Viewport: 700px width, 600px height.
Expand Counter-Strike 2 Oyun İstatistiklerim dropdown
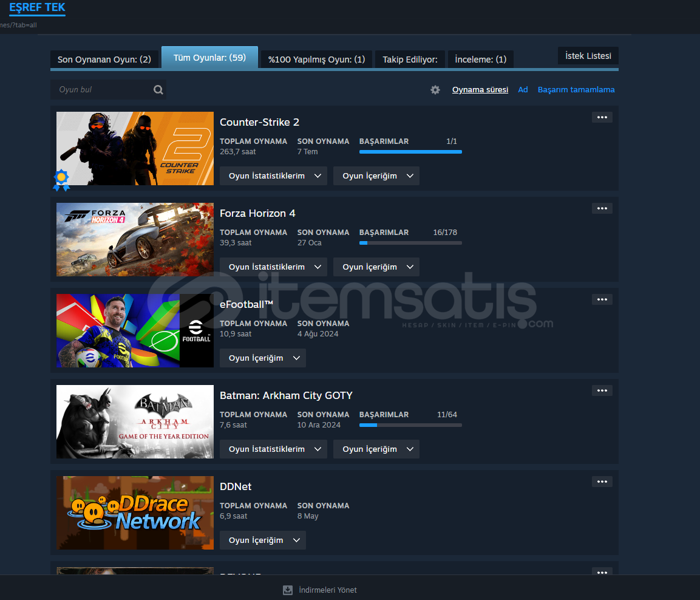273,176
